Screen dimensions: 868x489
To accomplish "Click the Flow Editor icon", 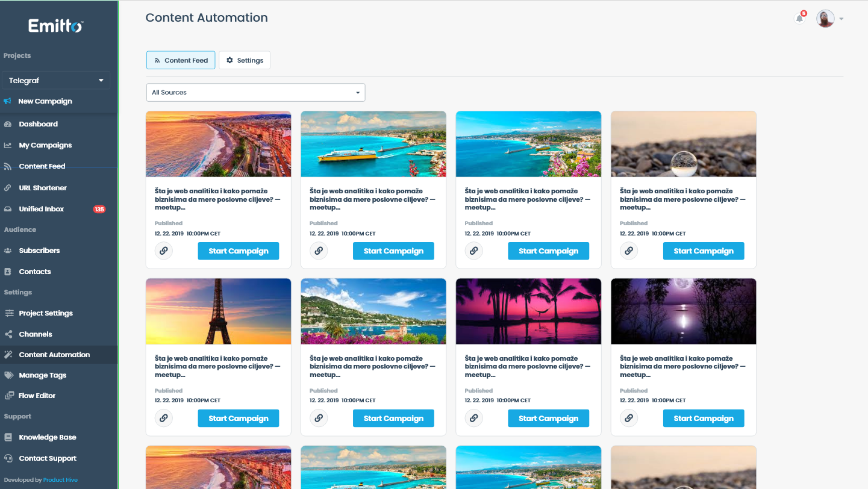I will [8, 396].
